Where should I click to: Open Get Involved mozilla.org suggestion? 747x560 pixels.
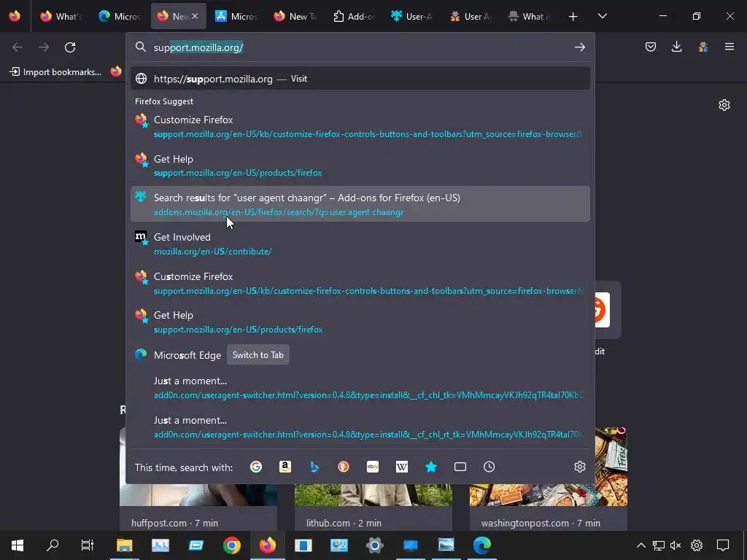click(x=360, y=244)
